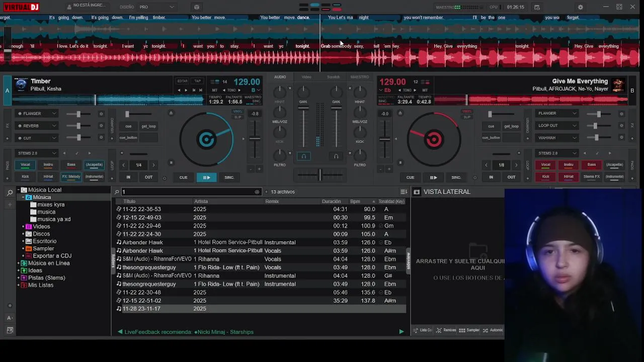
Task: Click the deck A stop square icon
Action: 171,162
